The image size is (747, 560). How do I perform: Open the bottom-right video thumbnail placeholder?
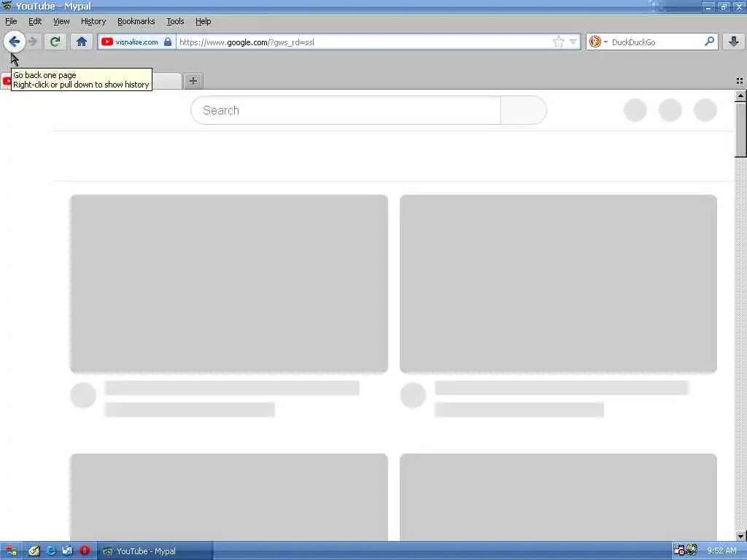558,497
